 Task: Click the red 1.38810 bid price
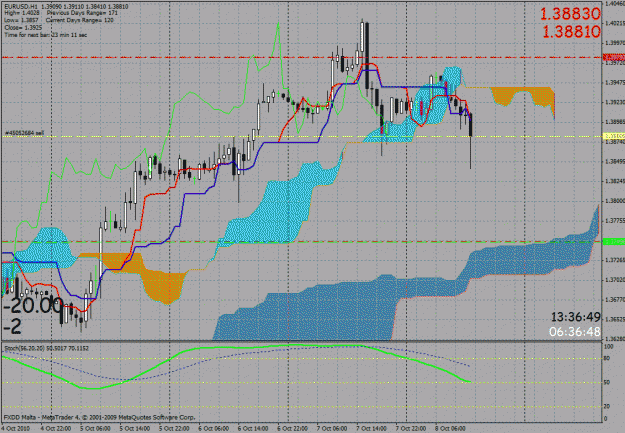(571, 31)
